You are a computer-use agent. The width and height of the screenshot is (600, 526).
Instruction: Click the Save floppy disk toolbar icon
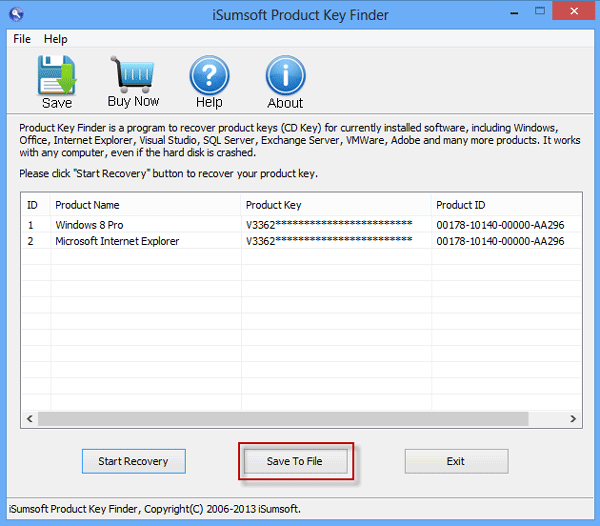point(57,75)
